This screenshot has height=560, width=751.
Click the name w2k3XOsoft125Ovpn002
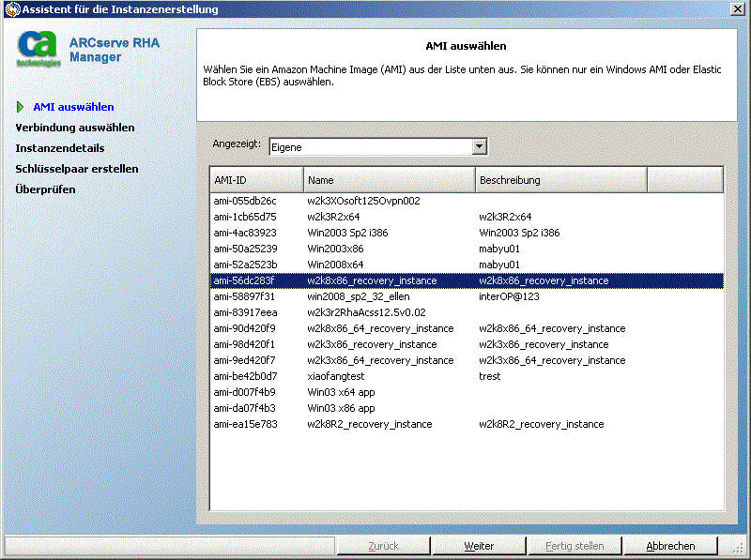(x=363, y=201)
